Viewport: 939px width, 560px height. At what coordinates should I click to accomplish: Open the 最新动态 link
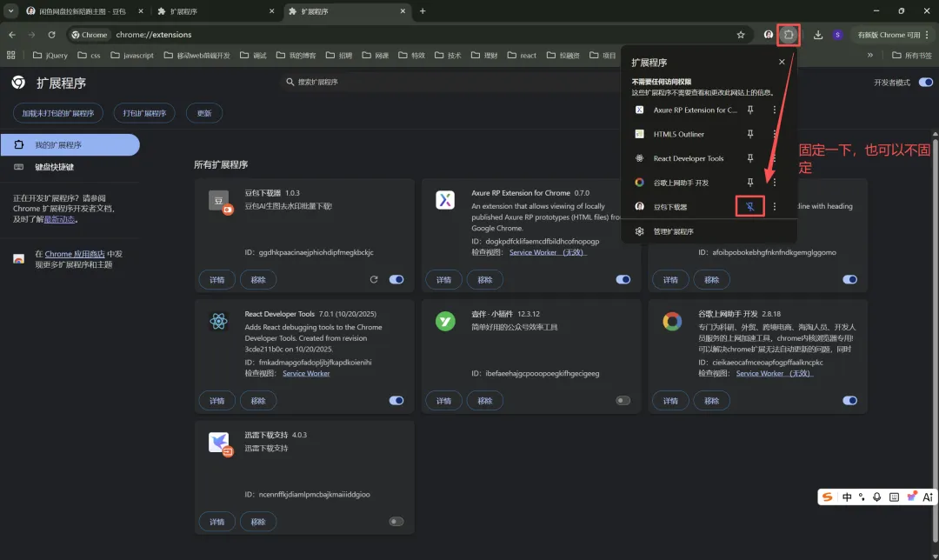(x=59, y=219)
